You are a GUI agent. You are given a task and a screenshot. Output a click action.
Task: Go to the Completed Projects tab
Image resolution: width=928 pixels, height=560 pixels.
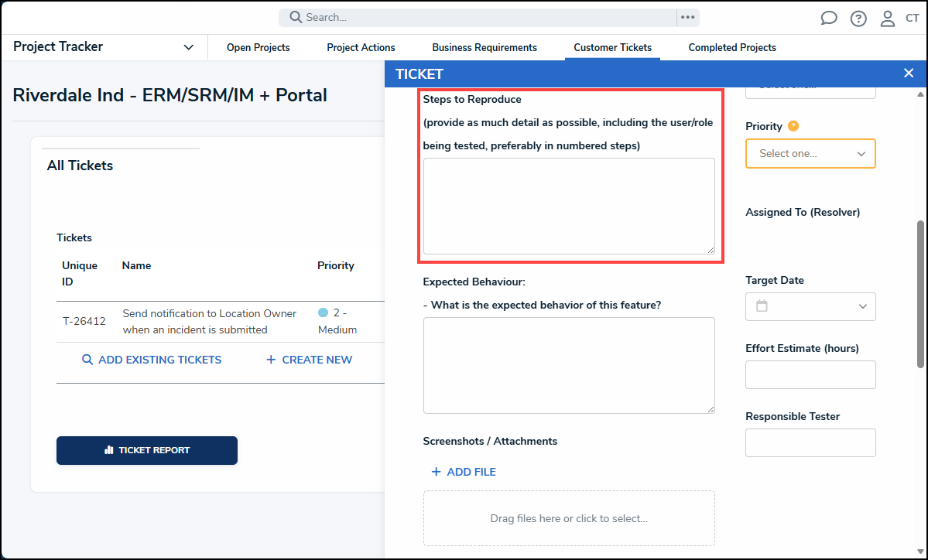point(732,48)
